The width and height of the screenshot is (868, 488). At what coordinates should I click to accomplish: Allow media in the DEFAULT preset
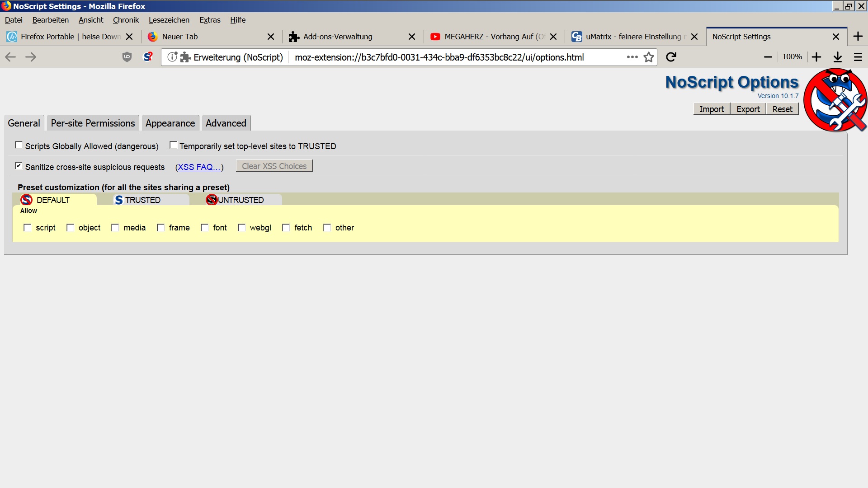point(115,228)
